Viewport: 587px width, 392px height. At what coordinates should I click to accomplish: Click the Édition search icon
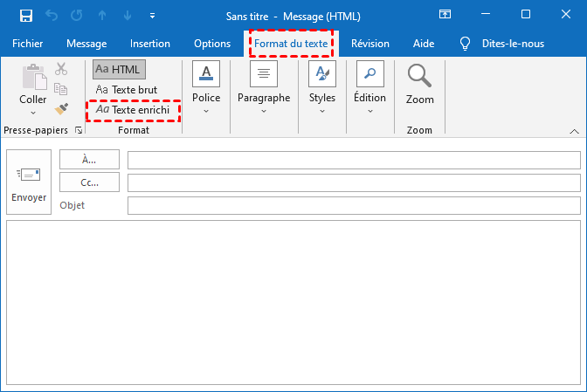tap(370, 73)
